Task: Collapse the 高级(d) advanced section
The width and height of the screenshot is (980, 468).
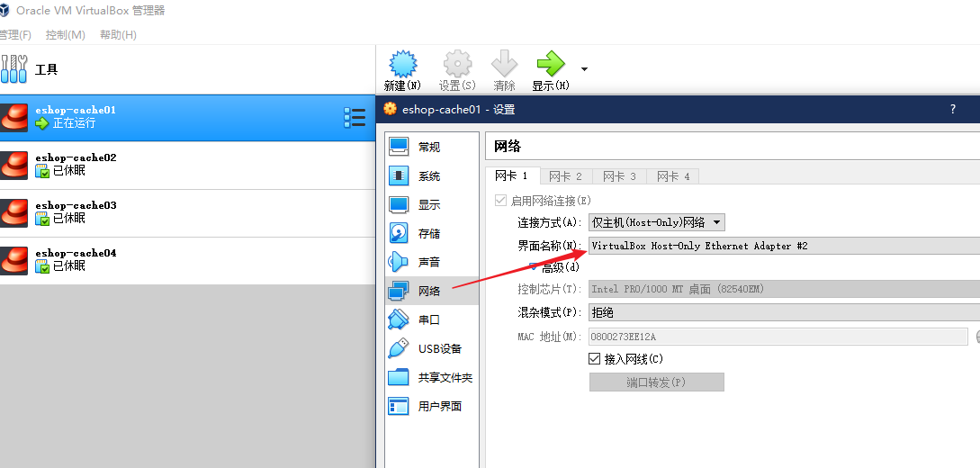Action: point(533,267)
